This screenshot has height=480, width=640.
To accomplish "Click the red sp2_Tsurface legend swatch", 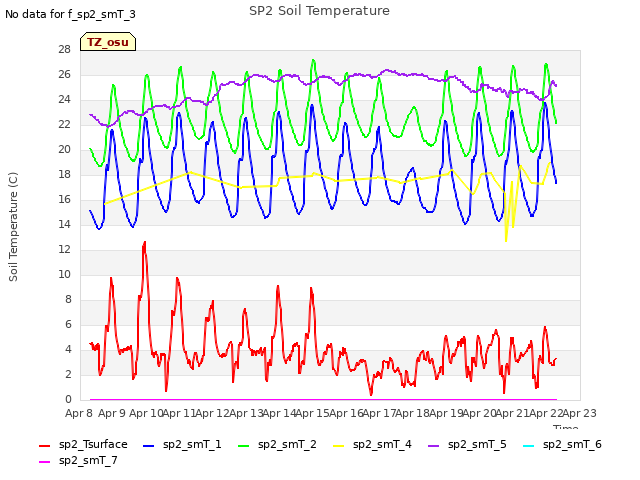I will (x=44, y=446).
